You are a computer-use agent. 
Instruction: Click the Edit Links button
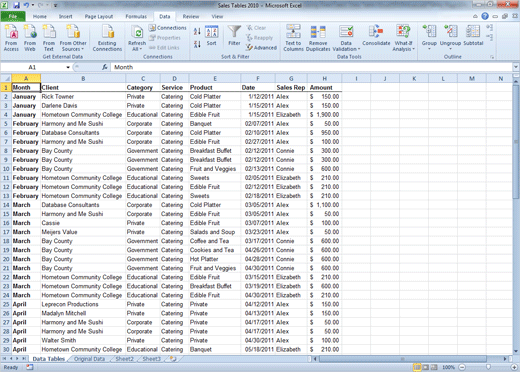(x=164, y=48)
